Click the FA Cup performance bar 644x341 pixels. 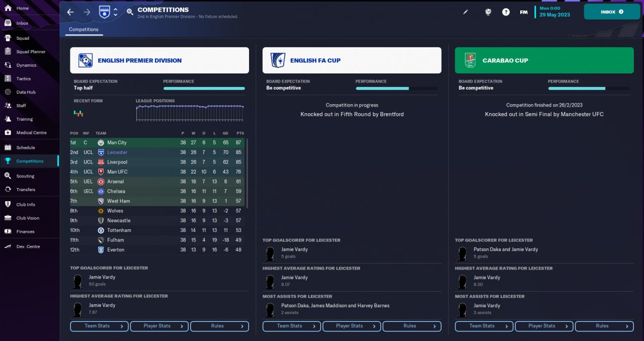(396, 88)
